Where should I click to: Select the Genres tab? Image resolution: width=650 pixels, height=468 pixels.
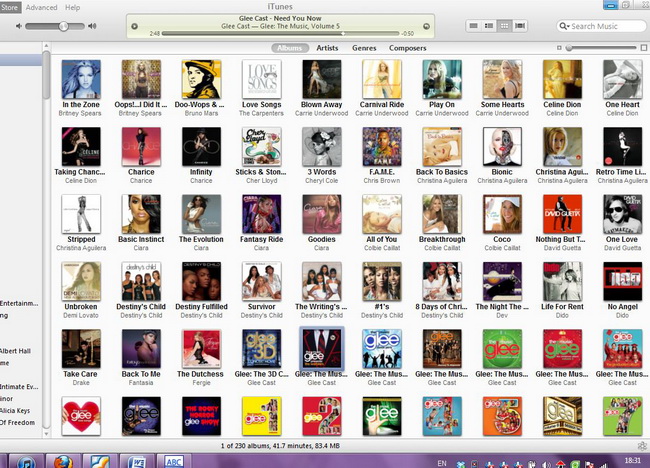click(364, 48)
